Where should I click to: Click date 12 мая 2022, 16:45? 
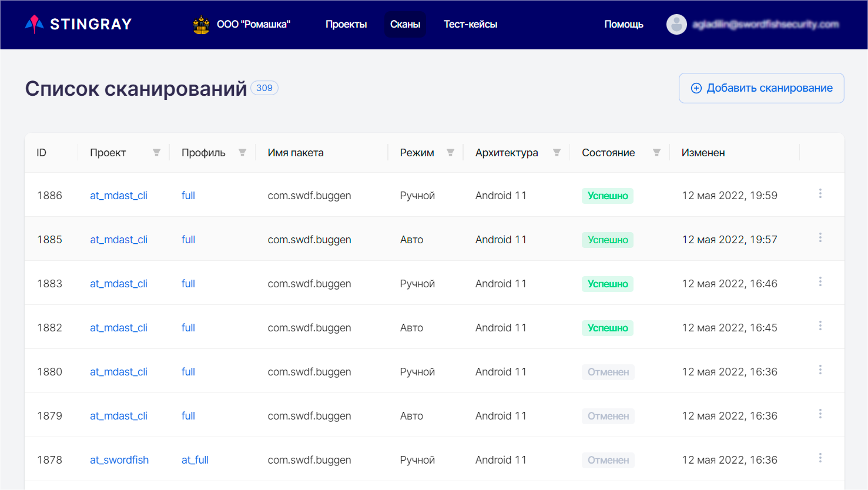click(x=729, y=328)
